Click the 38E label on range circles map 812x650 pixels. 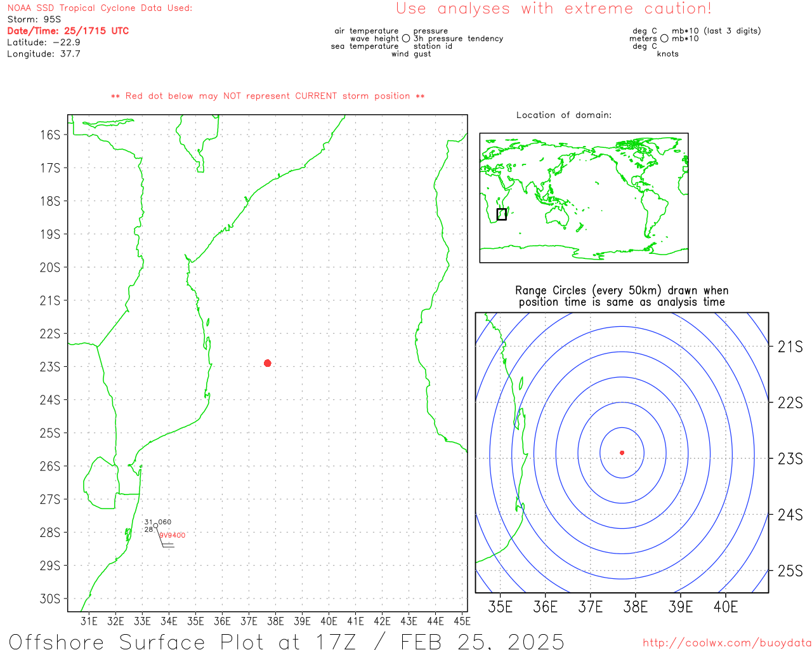(x=636, y=607)
